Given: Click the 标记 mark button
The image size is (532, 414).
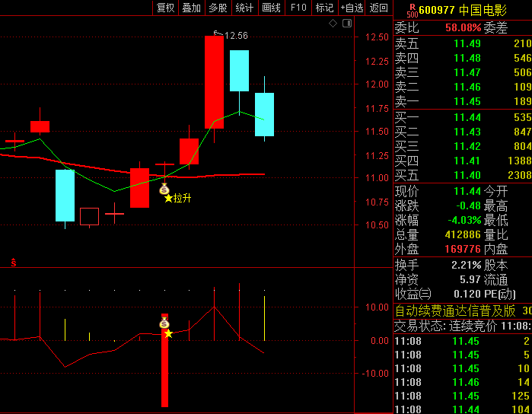Looking at the screenshot, I should click(x=325, y=8).
